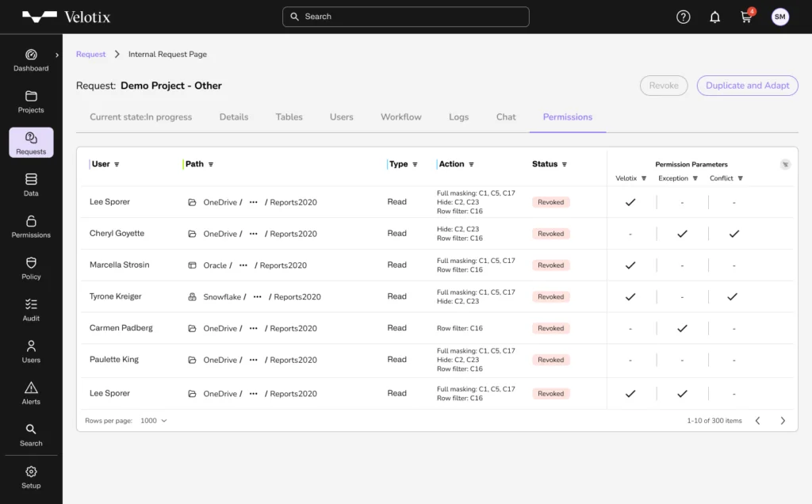Clear filters icon in Permission Parameters

pos(786,165)
